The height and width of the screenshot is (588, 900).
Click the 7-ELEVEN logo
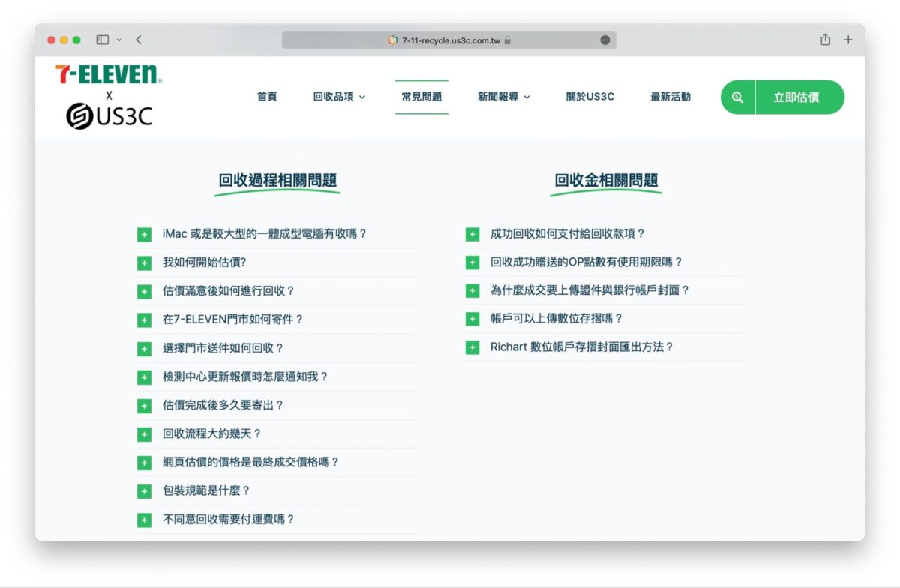point(108,74)
